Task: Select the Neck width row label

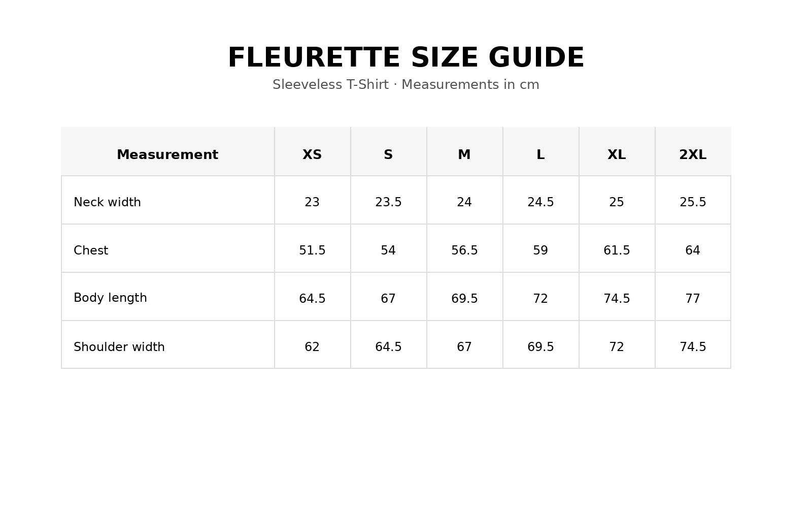Action: [x=107, y=202]
